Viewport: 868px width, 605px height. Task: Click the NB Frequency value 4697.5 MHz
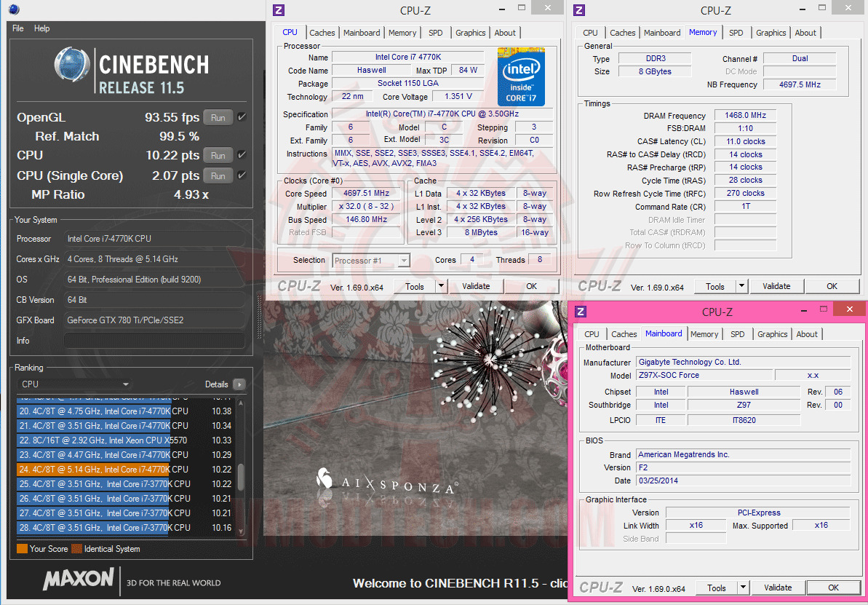pos(800,84)
